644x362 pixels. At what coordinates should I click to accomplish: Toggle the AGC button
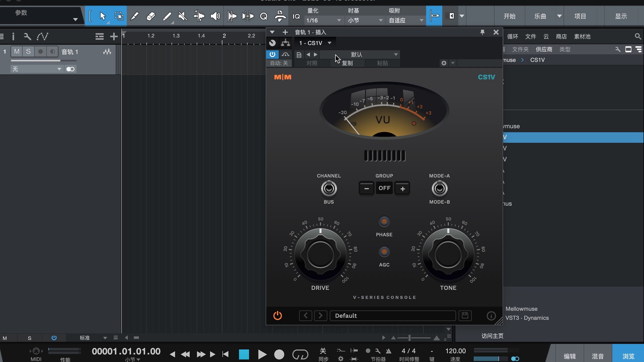coord(384,251)
